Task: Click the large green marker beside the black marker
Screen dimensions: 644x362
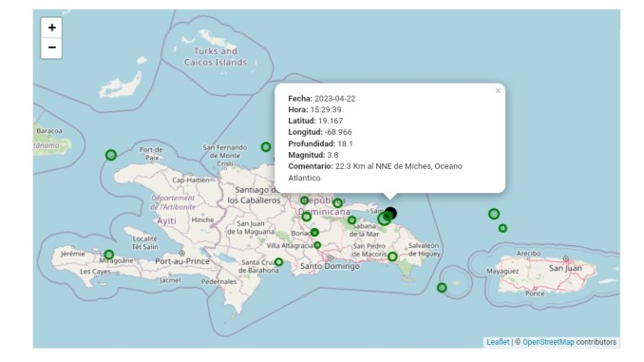Action: (384, 219)
